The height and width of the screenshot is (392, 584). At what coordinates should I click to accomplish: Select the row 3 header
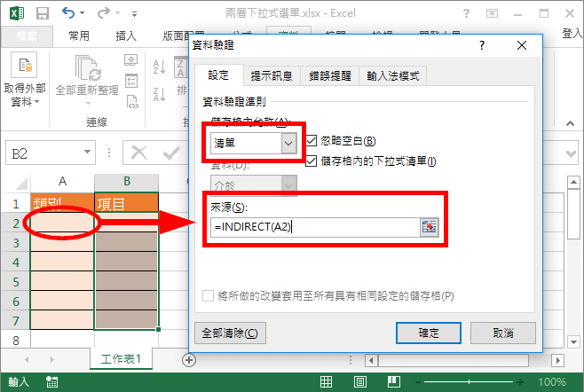click(16, 243)
